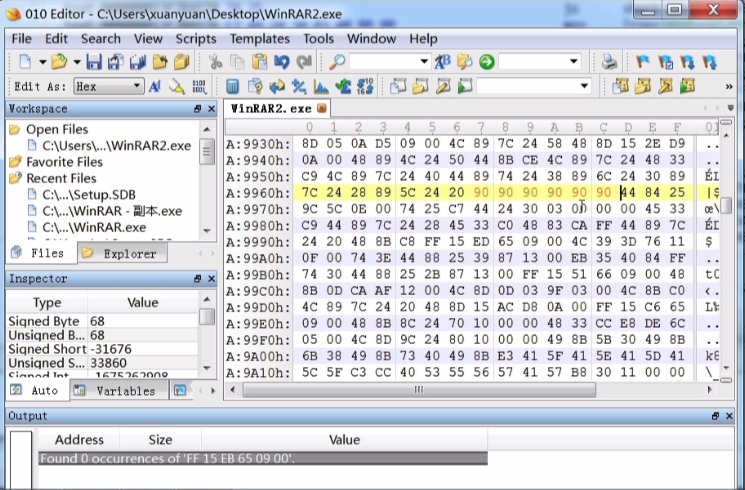Click the highlighter marker icon
745x490 pixels.
(177, 86)
